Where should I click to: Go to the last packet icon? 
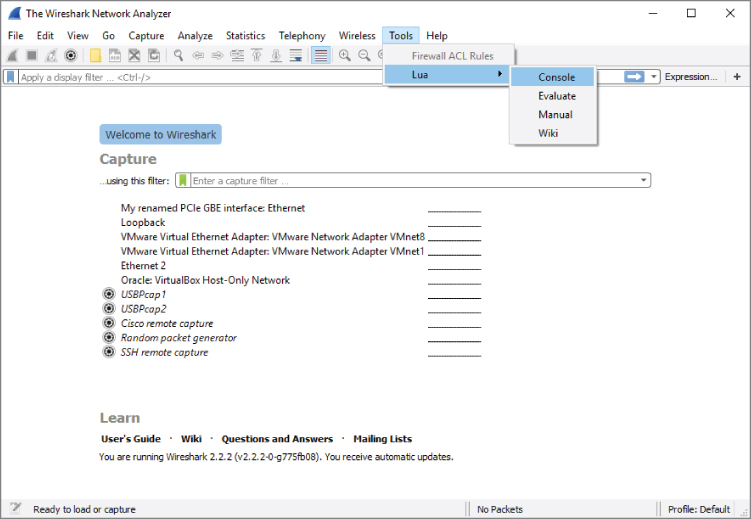pyautogui.click(x=276, y=56)
